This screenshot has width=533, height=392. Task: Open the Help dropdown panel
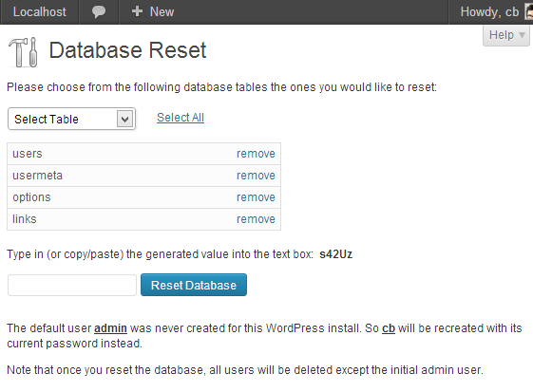click(505, 35)
